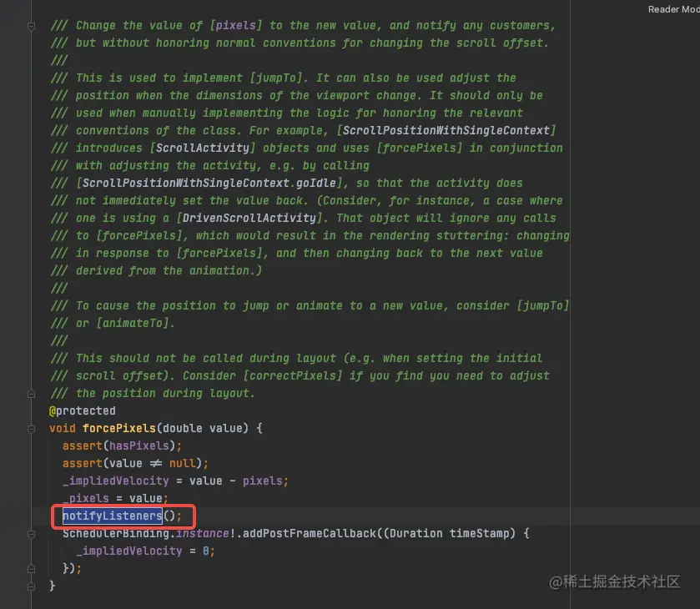Collapse the addPostFrameCallback closure via gutter fold marker
700x609 pixels.
(31, 534)
